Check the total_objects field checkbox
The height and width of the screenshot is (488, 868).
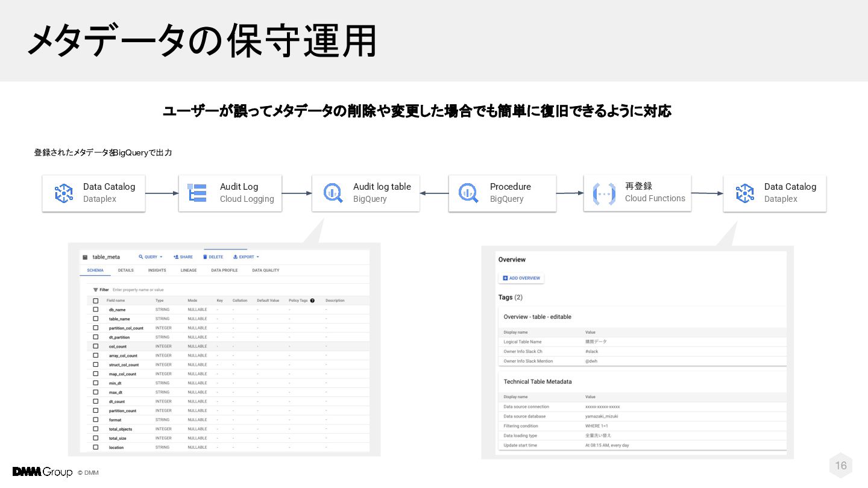pyautogui.click(x=95, y=429)
